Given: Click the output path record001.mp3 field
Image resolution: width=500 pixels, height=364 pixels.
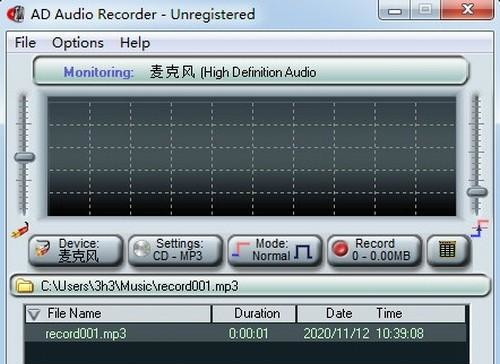Looking at the screenshot, I should point(251,286).
